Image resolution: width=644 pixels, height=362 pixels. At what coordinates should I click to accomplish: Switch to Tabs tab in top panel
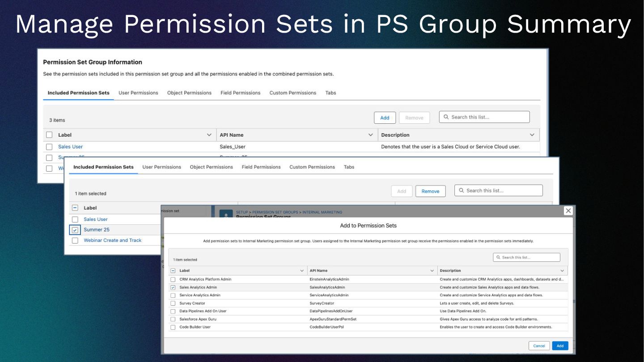[x=330, y=93]
